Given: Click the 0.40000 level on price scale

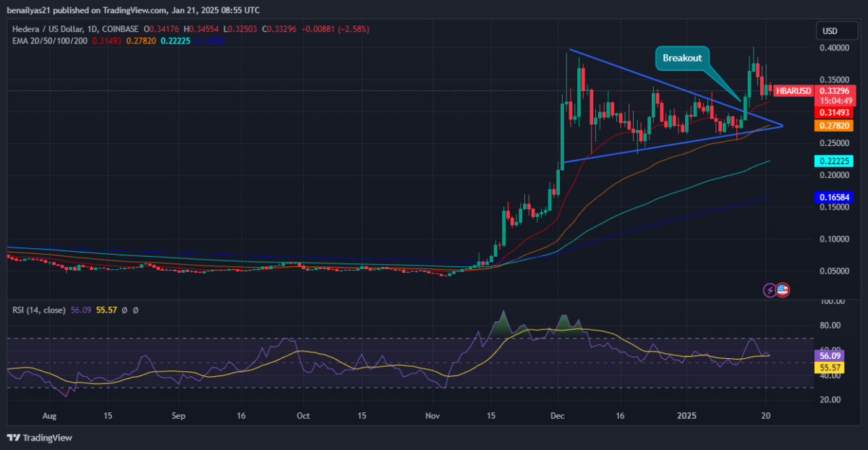Looking at the screenshot, I should pos(834,48).
